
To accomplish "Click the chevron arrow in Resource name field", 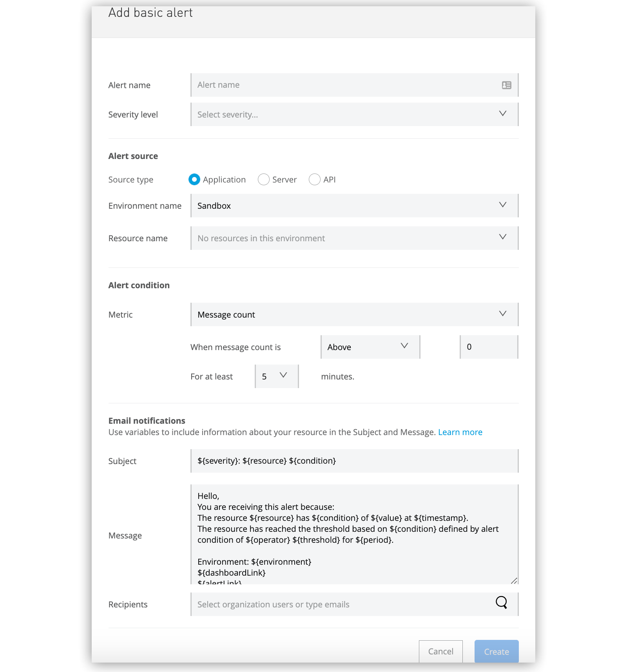I will coord(502,237).
